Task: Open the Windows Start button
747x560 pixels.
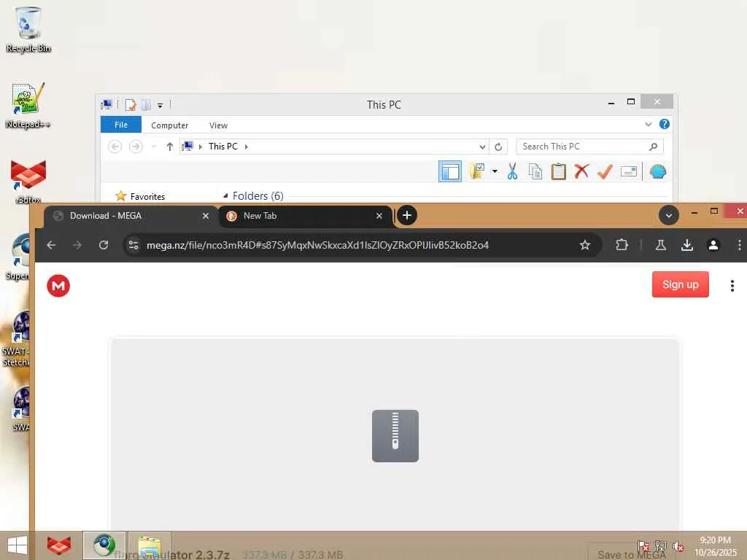Action: (x=18, y=545)
